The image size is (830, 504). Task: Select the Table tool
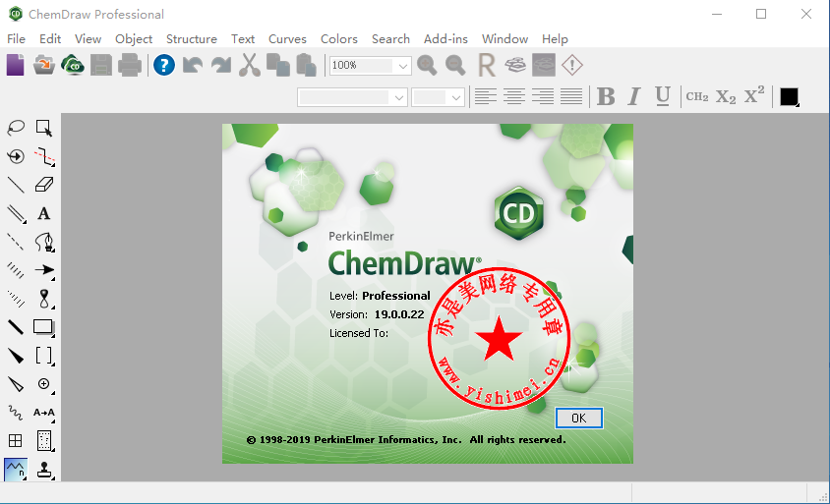(16, 440)
